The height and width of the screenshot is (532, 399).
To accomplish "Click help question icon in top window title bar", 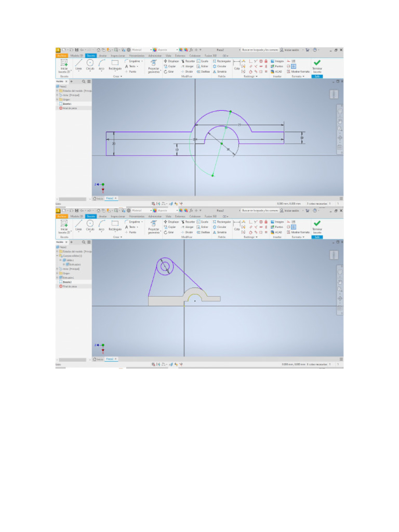I will pyautogui.click(x=315, y=50).
